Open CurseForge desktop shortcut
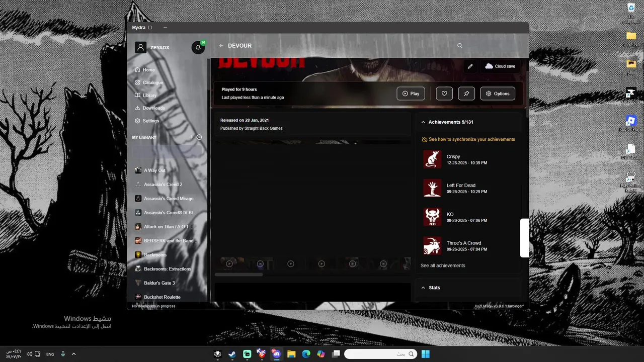 pos(631,95)
